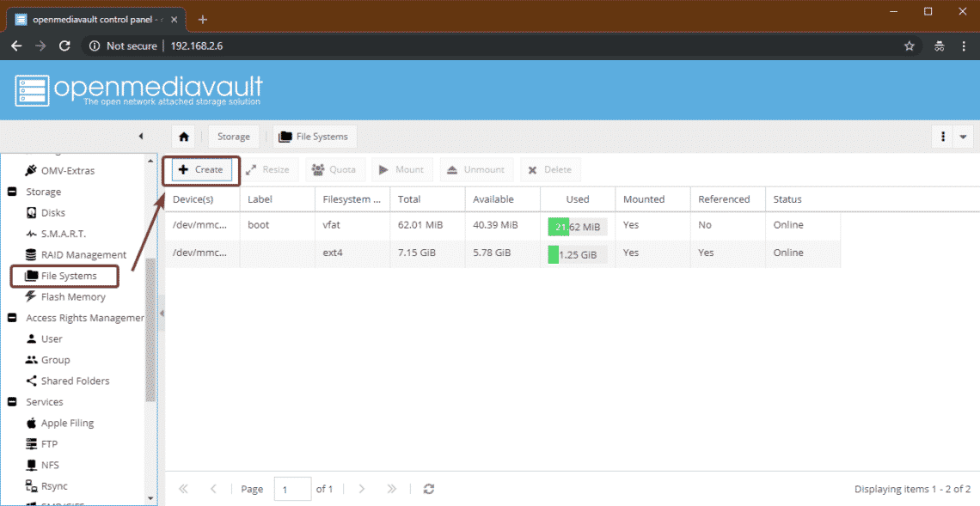This screenshot has height=506, width=980.
Task: Click the Storage breadcrumb item
Action: click(234, 137)
